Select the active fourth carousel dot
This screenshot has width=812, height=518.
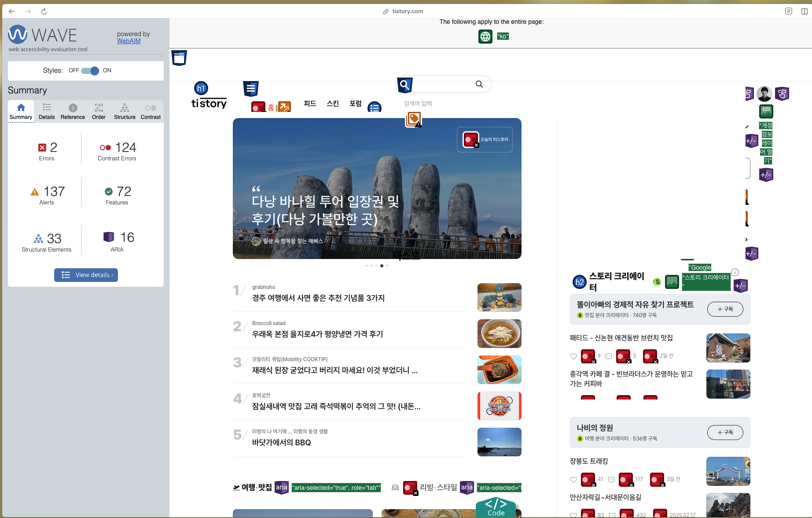tap(382, 266)
